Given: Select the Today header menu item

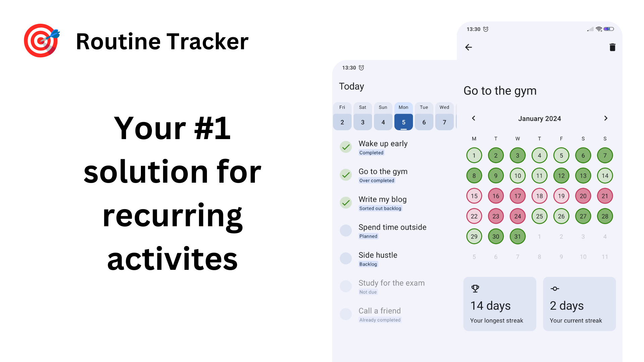Looking at the screenshot, I should [x=352, y=86].
